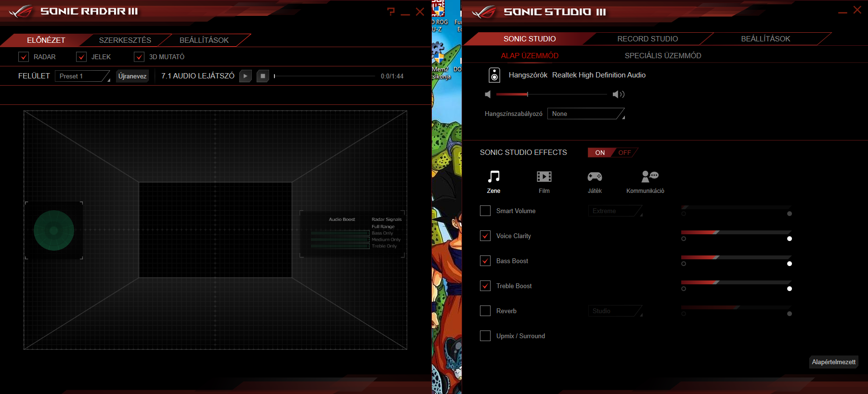This screenshot has height=394, width=868.
Task: Select the Film effect profile icon
Action: [544, 177]
